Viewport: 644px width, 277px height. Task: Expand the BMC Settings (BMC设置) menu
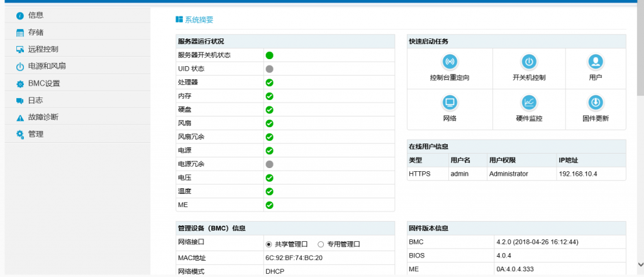click(x=44, y=83)
